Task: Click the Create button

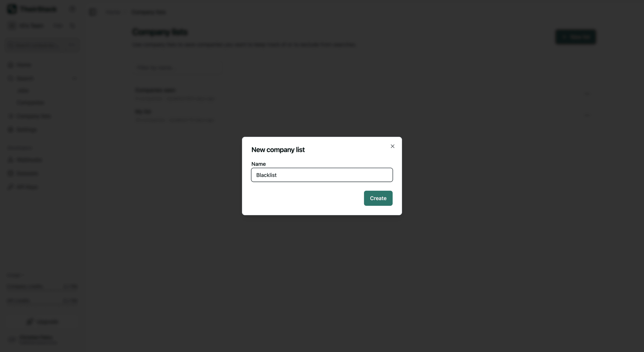Action: coord(378,198)
